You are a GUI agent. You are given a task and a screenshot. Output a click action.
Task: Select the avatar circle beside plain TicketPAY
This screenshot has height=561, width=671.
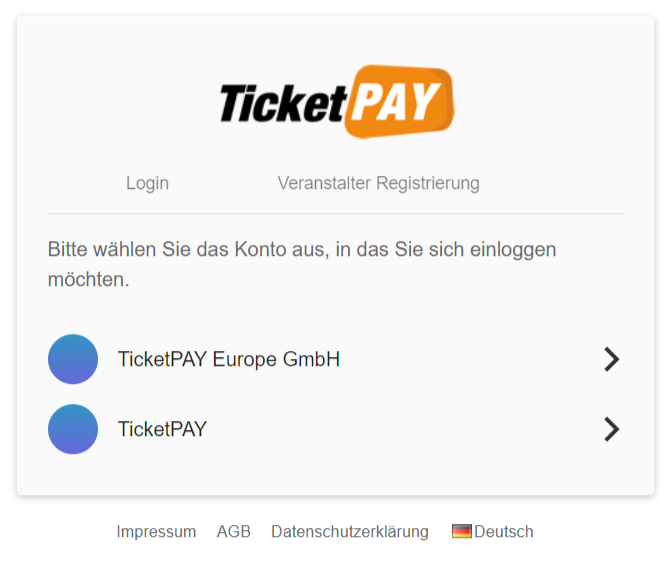click(73, 429)
